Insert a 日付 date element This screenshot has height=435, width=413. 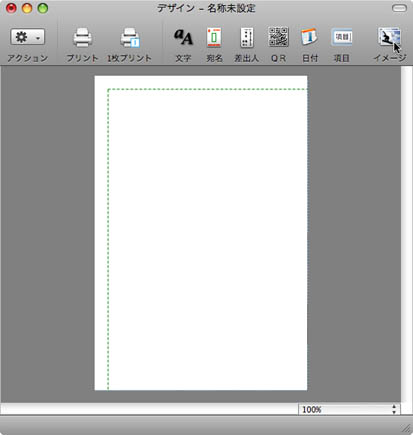(309, 37)
